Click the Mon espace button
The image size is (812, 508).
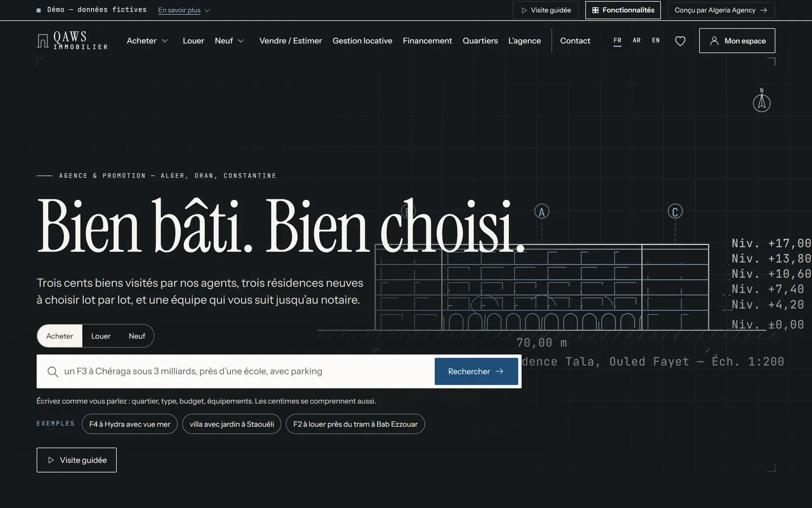point(737,41)
